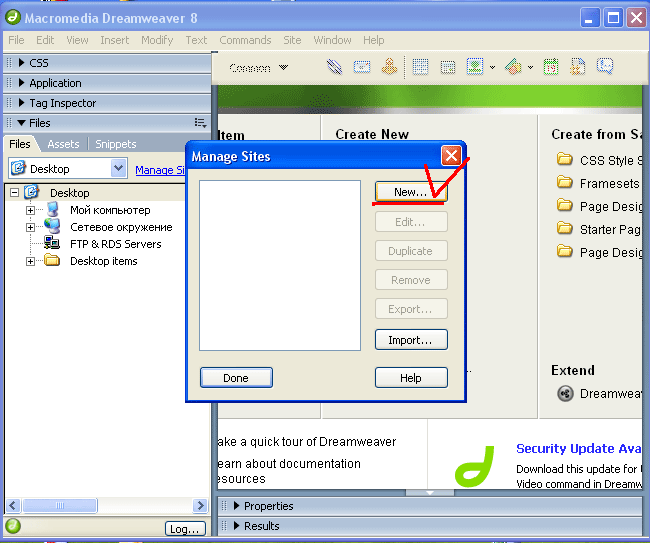Open the Insert menu

pos(114,40)
